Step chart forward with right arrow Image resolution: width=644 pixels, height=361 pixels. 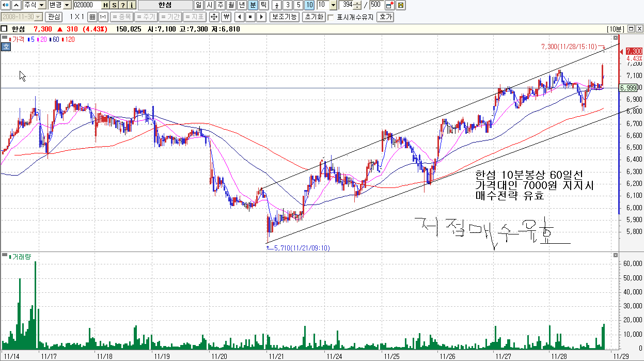[261, 17]
